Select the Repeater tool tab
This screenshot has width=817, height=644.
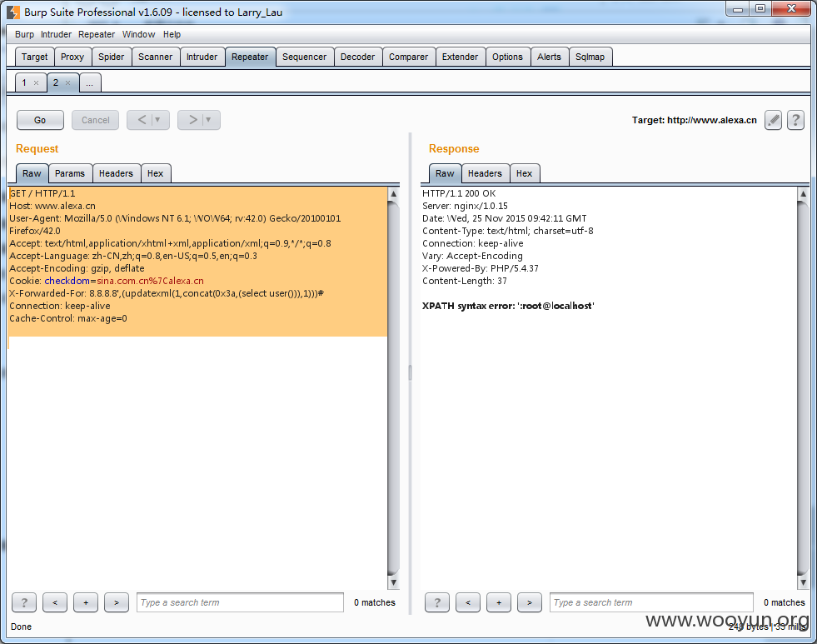250,57
